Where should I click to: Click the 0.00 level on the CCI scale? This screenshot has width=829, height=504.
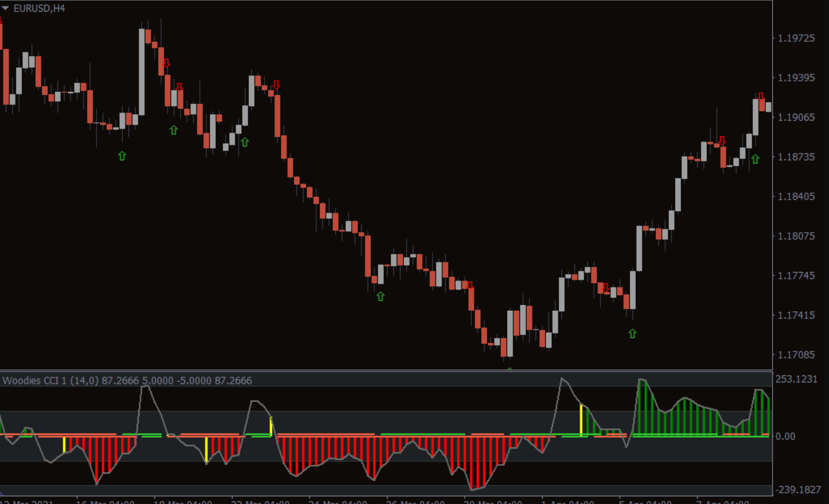785,437
